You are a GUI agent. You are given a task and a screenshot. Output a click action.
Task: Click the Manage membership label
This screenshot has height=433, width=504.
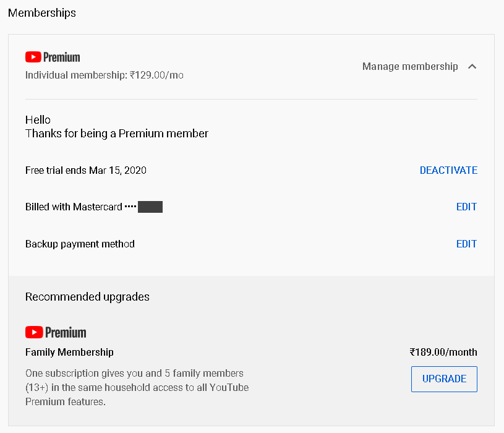tap(410, 66)
